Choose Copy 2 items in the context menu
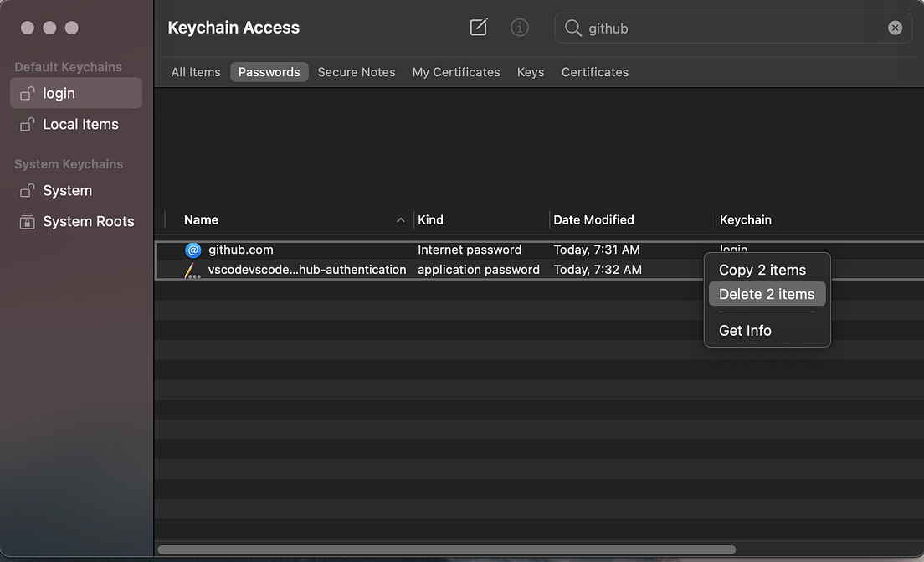The height and width of the screenshot is (562, 924). [x=762, y=270]
